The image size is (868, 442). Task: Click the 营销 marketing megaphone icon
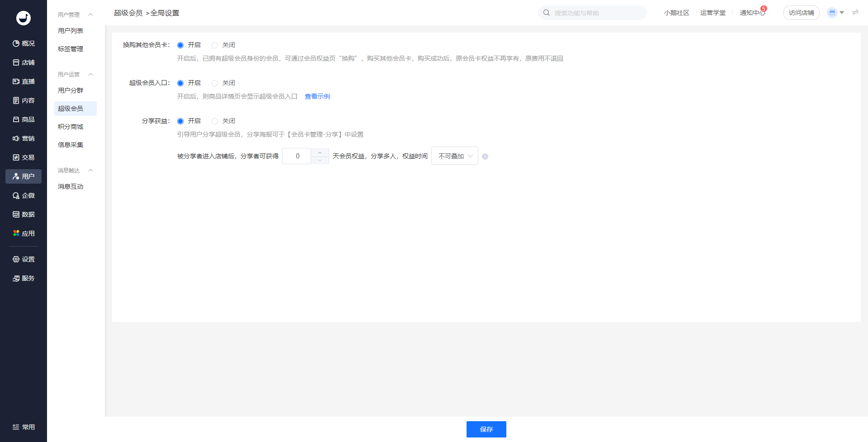coord(16,138)
